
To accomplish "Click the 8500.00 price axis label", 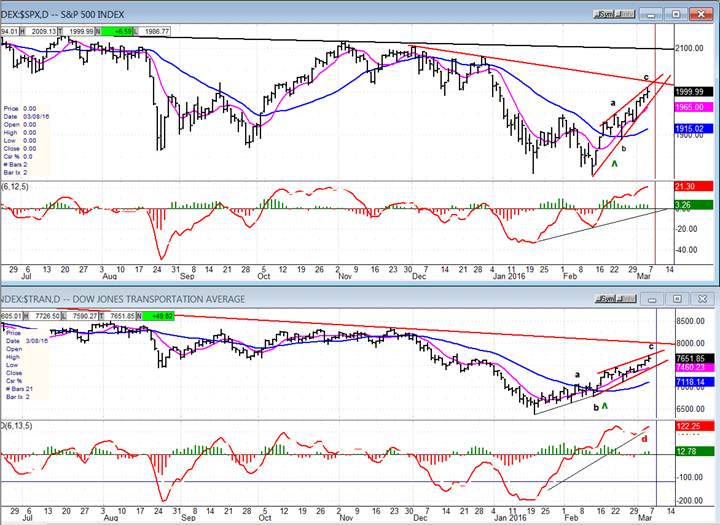I will tap(690, 321).
